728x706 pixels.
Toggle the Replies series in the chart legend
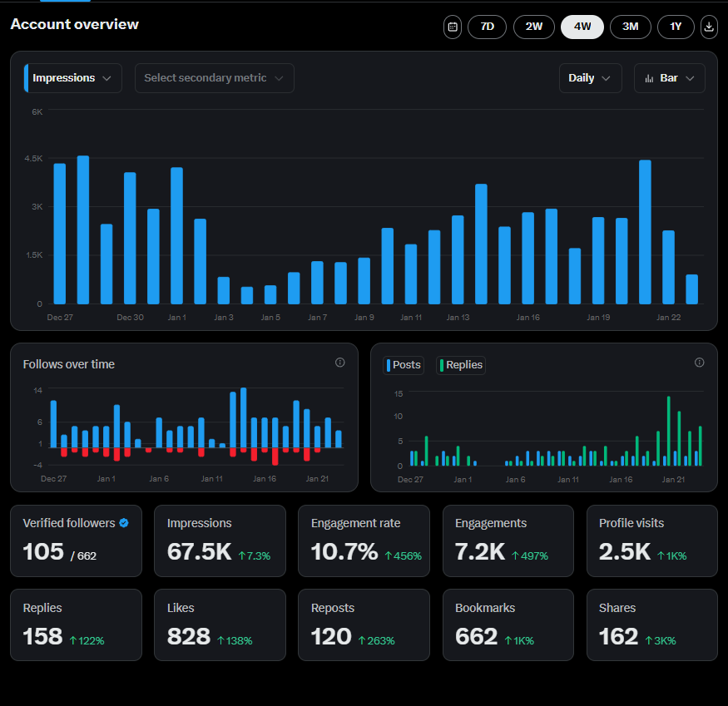460,364
